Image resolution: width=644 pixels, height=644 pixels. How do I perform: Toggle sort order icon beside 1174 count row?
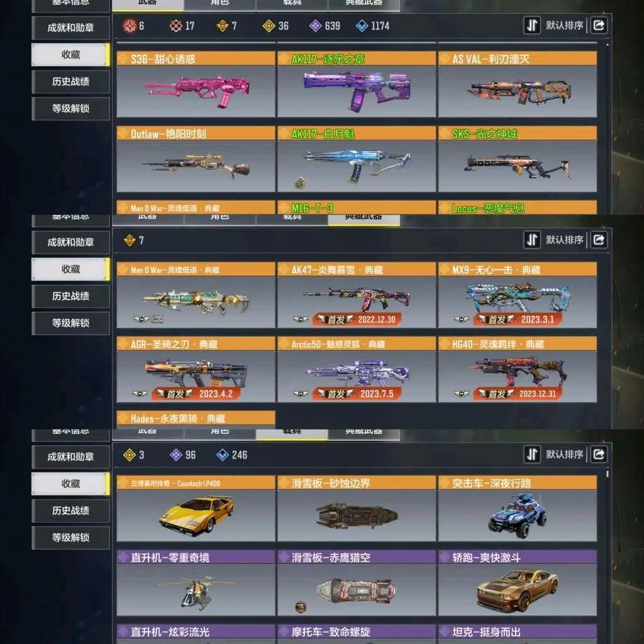coord(532,25)
